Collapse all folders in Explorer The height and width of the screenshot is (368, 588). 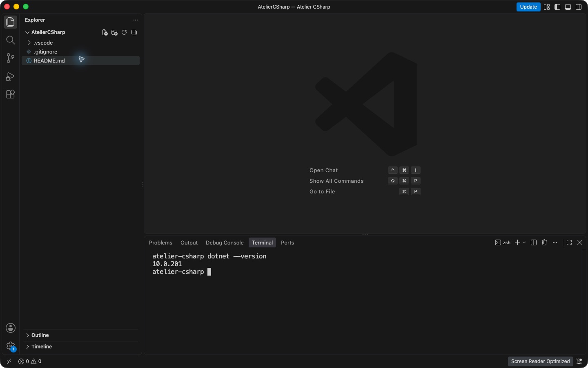pos(134,32)
